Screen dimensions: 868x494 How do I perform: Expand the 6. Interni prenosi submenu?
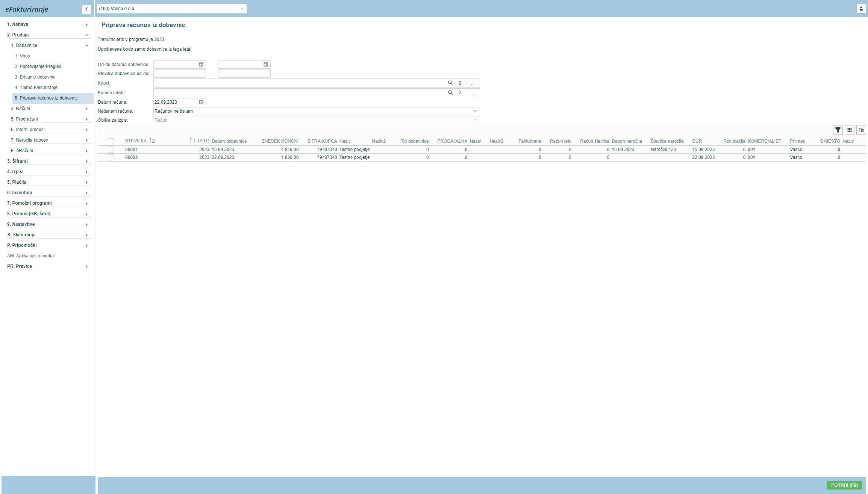[51, 130]
